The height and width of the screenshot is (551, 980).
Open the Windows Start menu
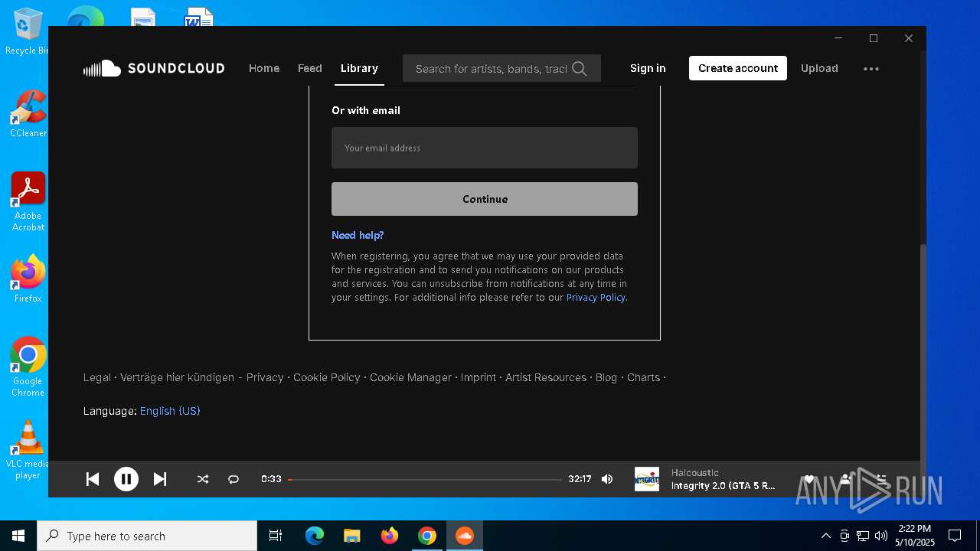[x=18, y=536]
